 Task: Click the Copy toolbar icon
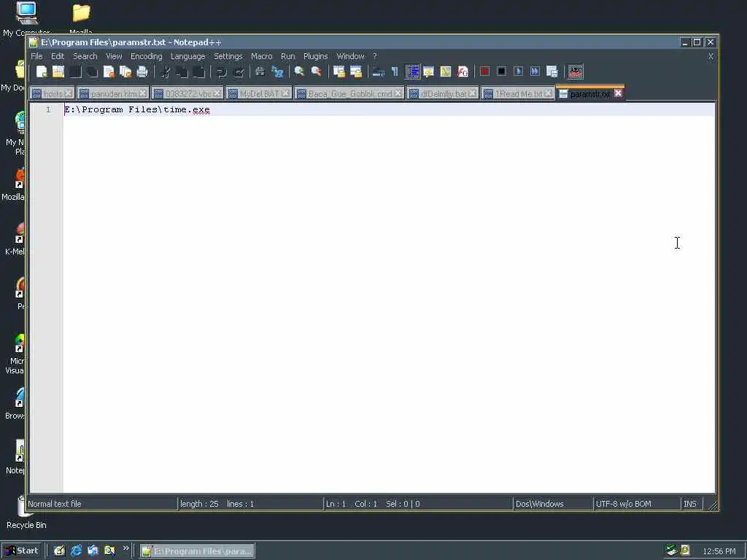[182, 71]
